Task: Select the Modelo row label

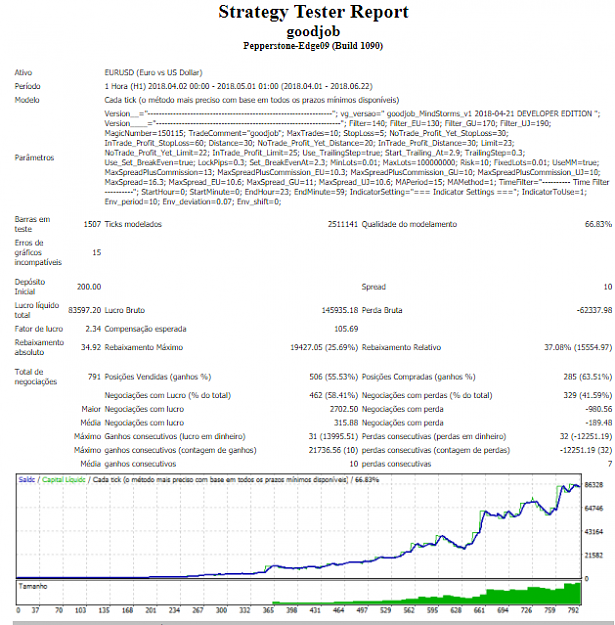Action: point(27,100)
